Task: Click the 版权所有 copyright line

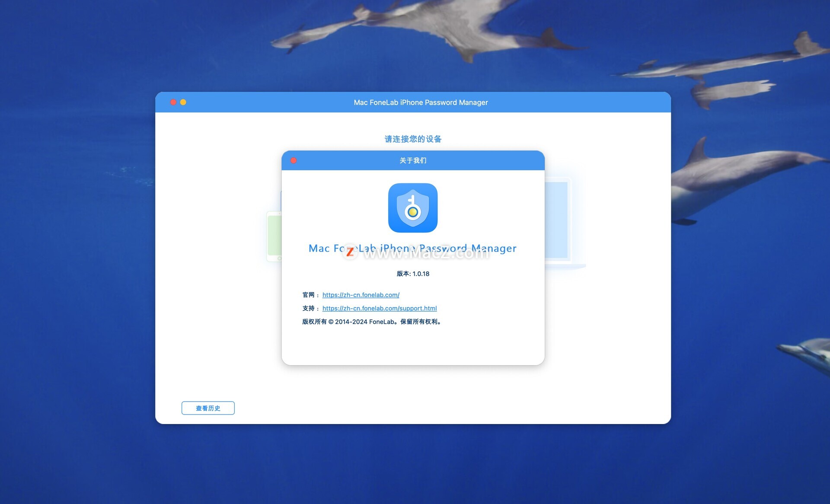Action: 371,322
